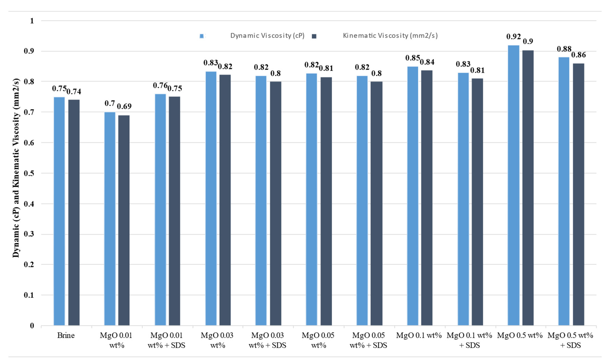Screen dimensions: 610x364
Task: Select the 0.88 data label
Action: (564, 49)
